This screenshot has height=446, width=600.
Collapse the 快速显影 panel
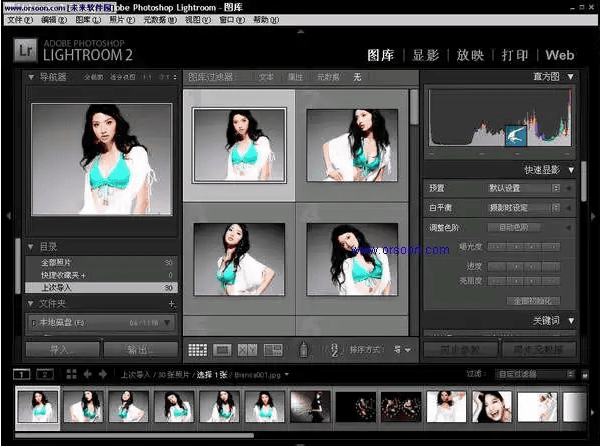(571, 170)
